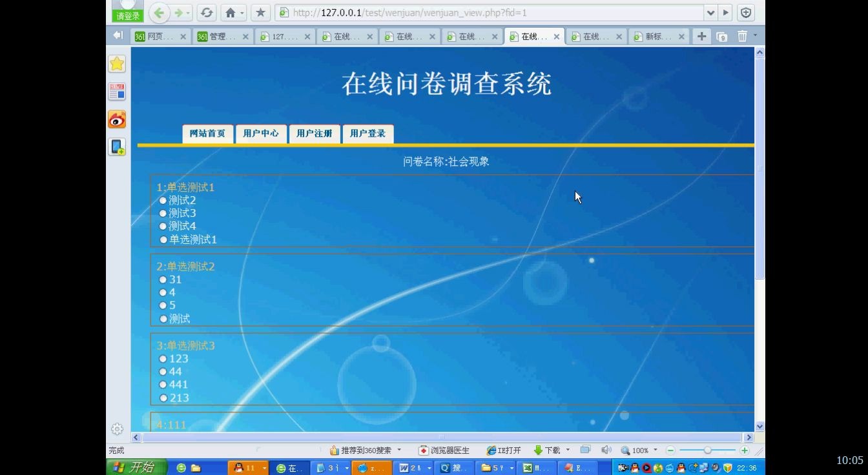Select radio option 31 in question 2

coord(163,279)
